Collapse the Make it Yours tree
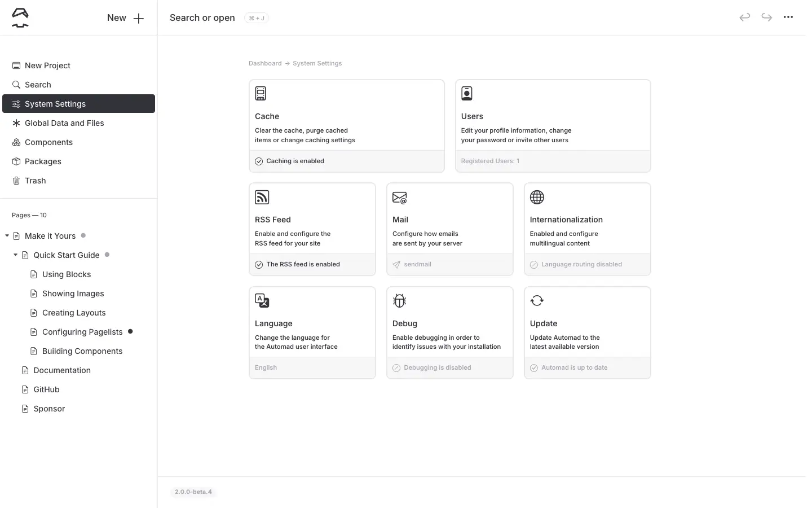This screenshot has height=508, width=812. [7, 236]
